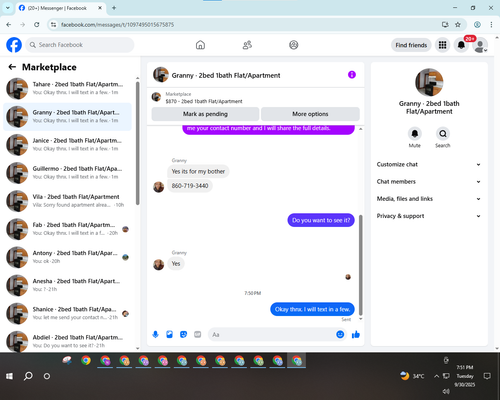Bookmark this page with the star icon
Image resolution: width=500 pixels, height=400 pixels.
(x=458, y=25)
